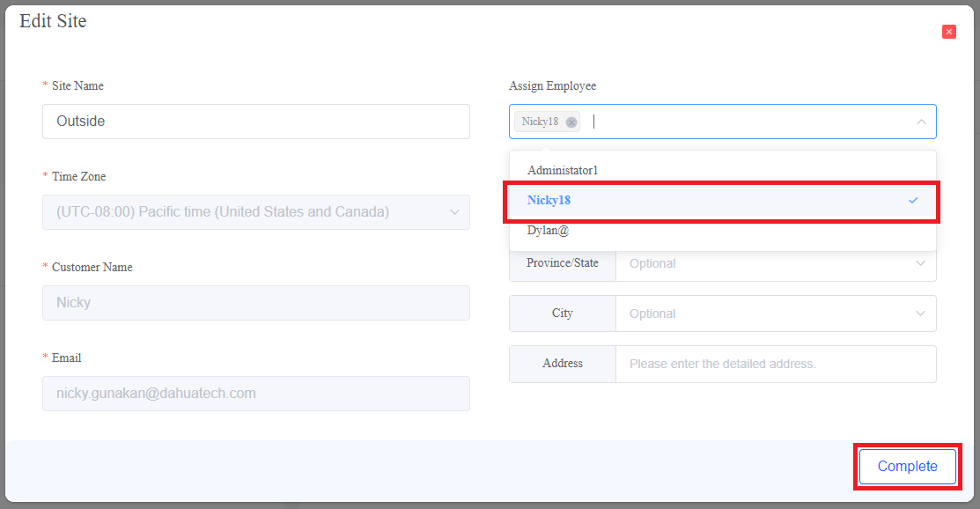
Task: Open the Province/State Optional dropdown
Action: [x=766, y=263]
